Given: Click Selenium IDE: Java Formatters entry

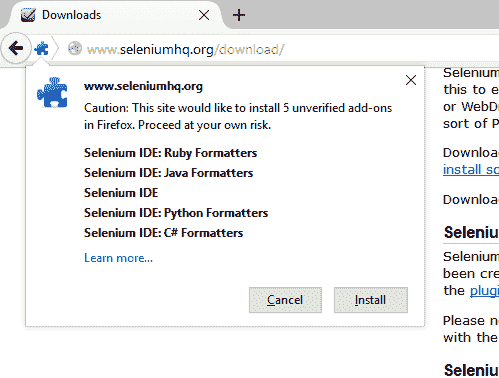Looking at the screenshot, I should pyautogui.click(x=168, y=173).
